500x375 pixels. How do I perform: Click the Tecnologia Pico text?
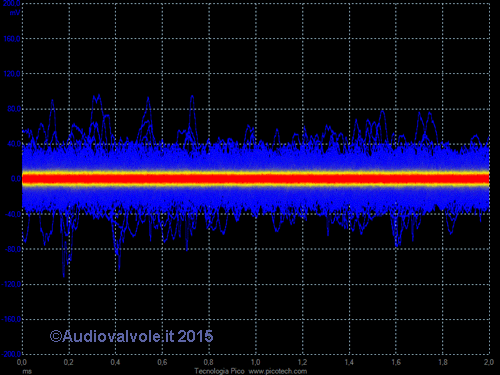(219, 371)
